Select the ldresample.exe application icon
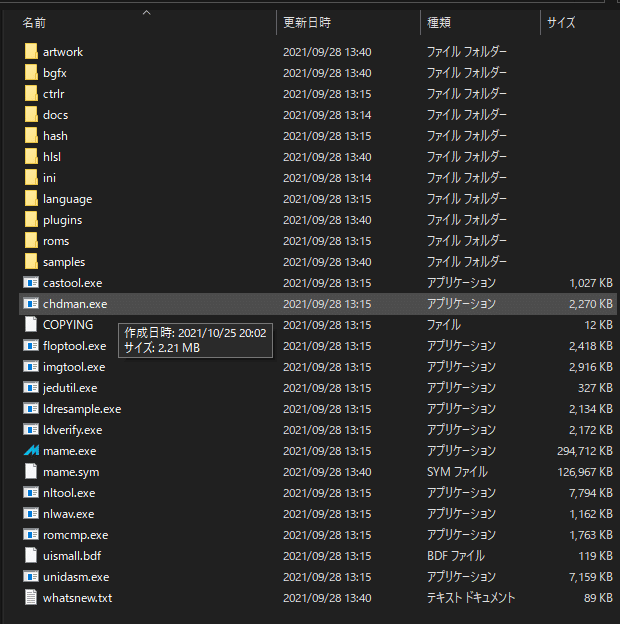The height and width of the screenshot is (624, 620). click(x=31, y=409)
